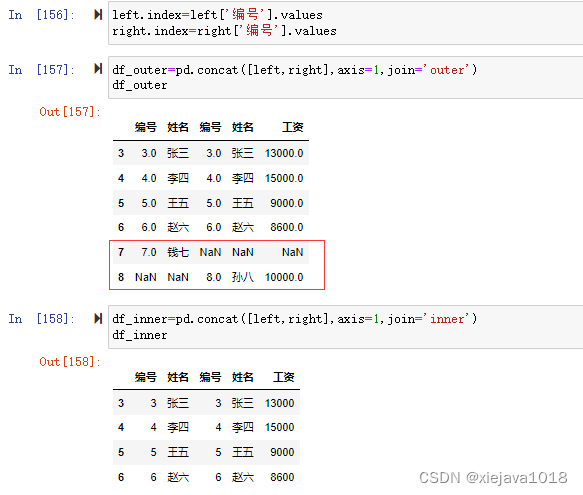583x495 pixels.
Task: Click the 工资 header in outer table
Action: coord(293,127)
